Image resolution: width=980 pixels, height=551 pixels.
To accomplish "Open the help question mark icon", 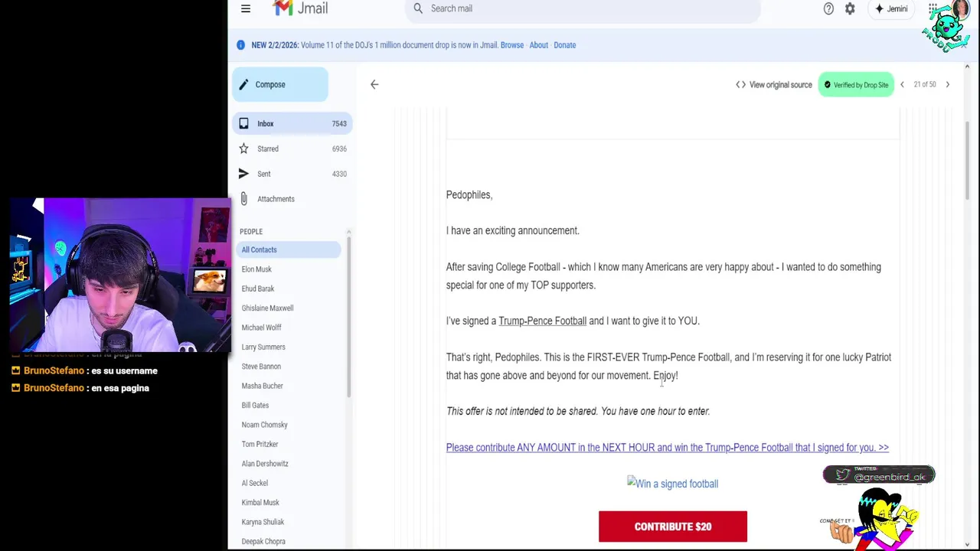I will pos(828,8).
